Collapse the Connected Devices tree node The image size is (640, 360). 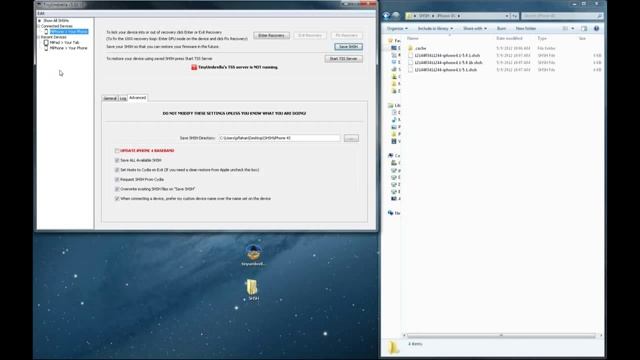pos(39,26)
